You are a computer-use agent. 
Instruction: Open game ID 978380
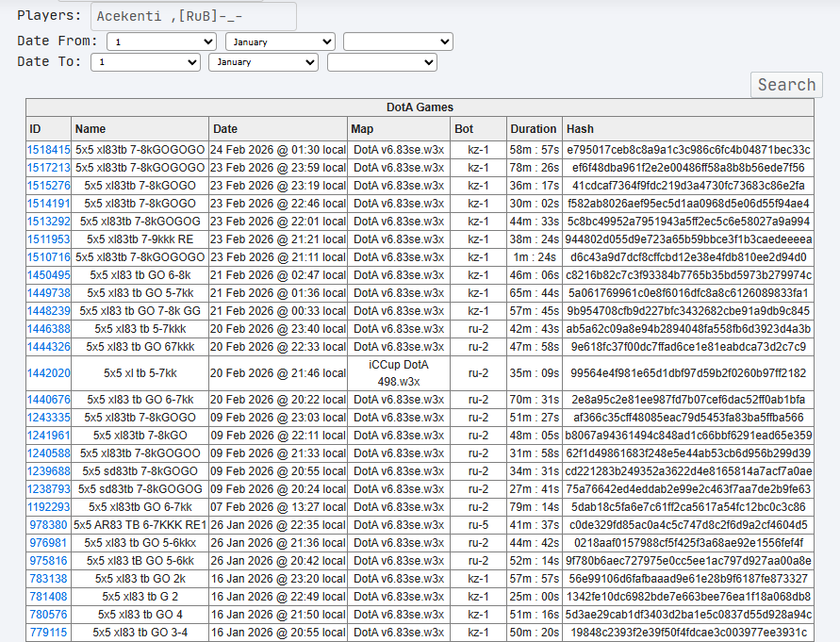point(48,525)
